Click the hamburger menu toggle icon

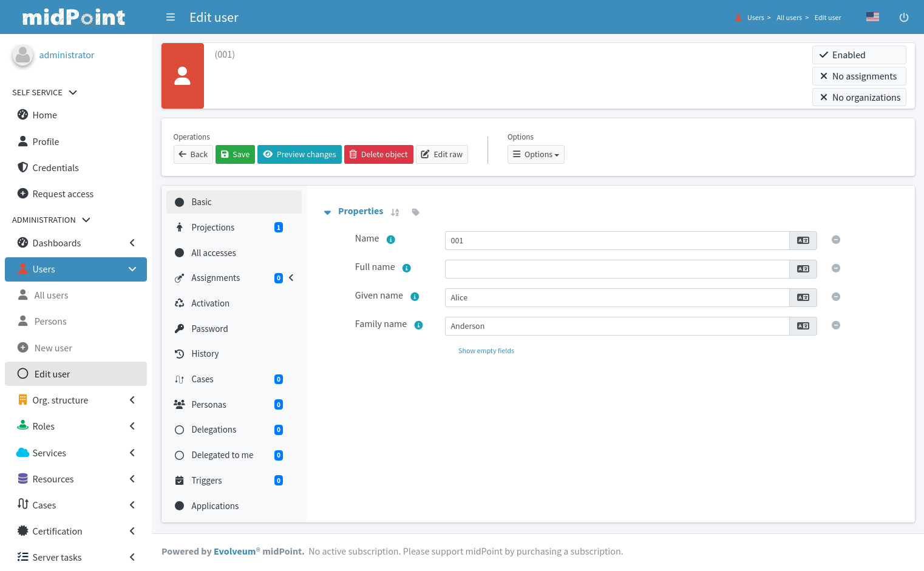coord(171,18)
